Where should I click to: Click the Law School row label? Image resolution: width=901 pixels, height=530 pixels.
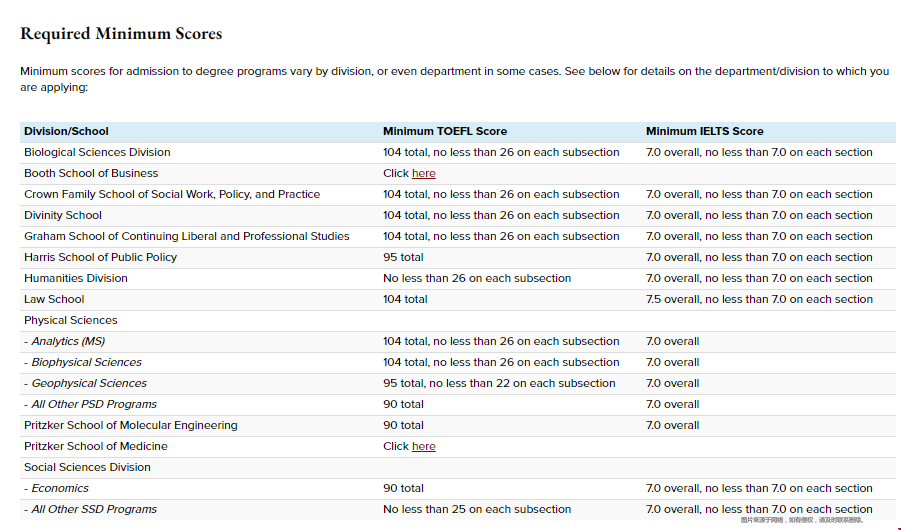pos(54,299)
